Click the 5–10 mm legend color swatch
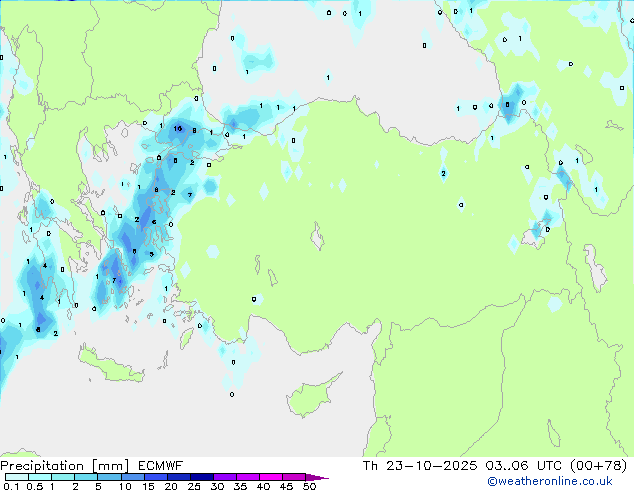This screenshot has height=490, width=634. click(110, 477)
